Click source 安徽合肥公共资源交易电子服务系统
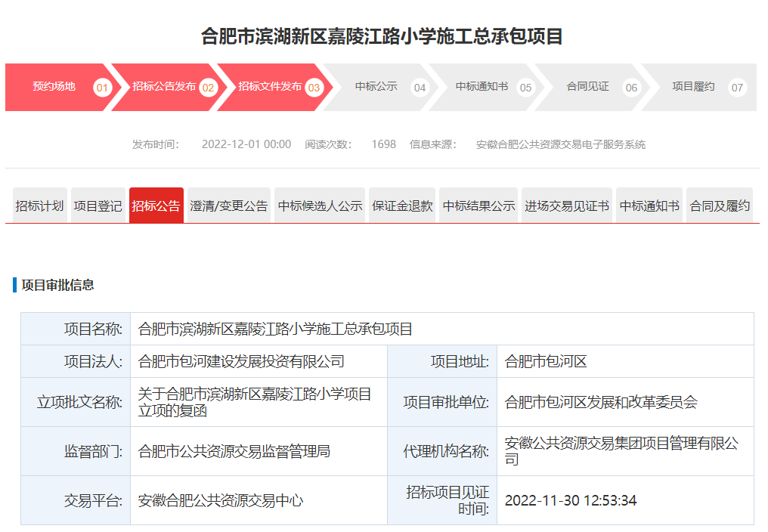768x532 pixels. [561, 144]
